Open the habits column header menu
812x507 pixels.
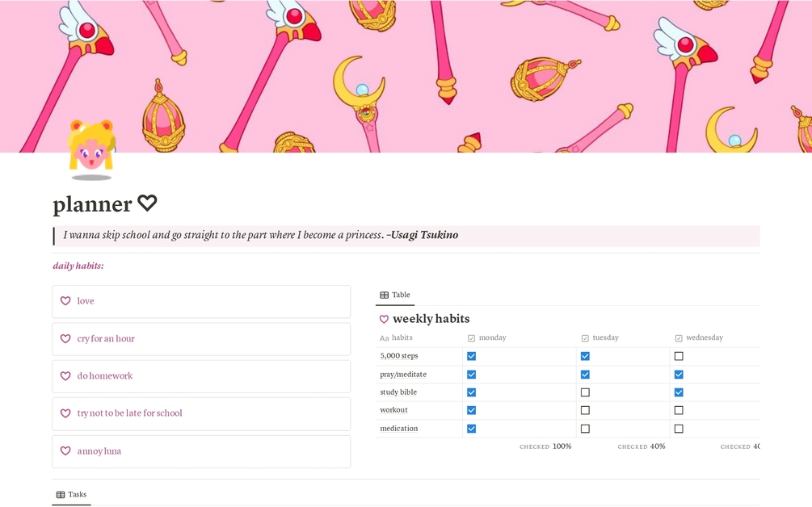click(x=419, y=337)
